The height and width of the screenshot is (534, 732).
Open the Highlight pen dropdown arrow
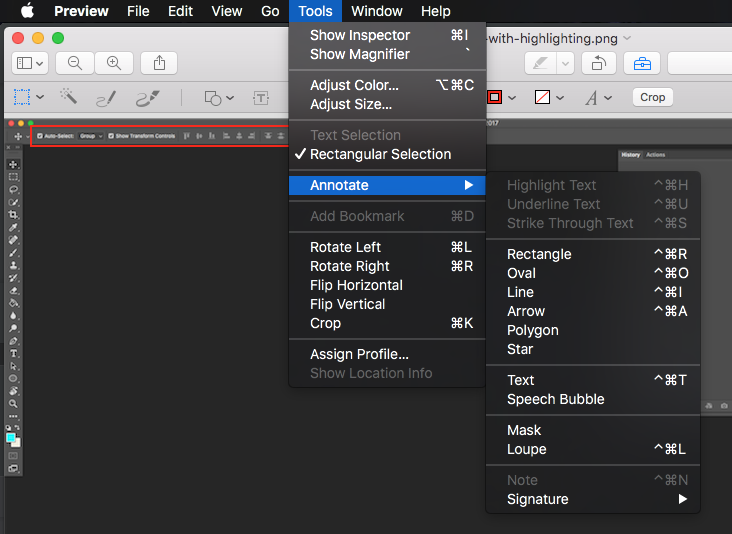[565, 63]
